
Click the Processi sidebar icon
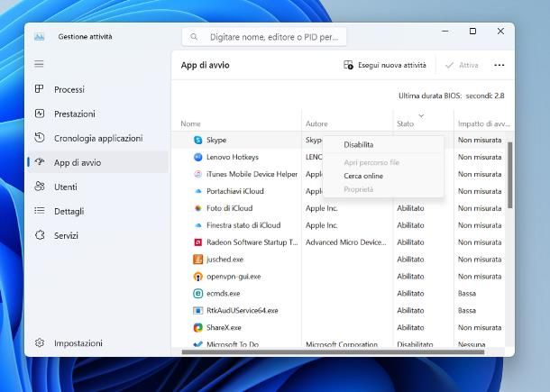pos(40,89)
